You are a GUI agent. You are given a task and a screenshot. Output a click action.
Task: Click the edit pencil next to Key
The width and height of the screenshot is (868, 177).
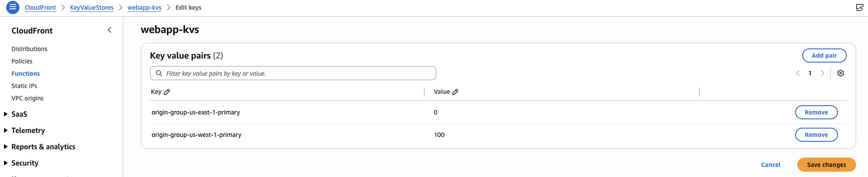[167, 92]
